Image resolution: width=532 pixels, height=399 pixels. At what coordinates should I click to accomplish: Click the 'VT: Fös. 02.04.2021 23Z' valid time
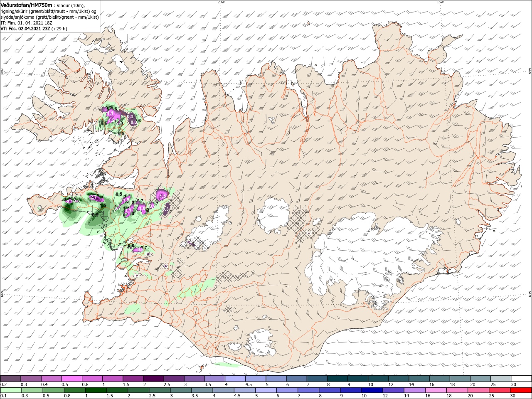click(25, 29)
